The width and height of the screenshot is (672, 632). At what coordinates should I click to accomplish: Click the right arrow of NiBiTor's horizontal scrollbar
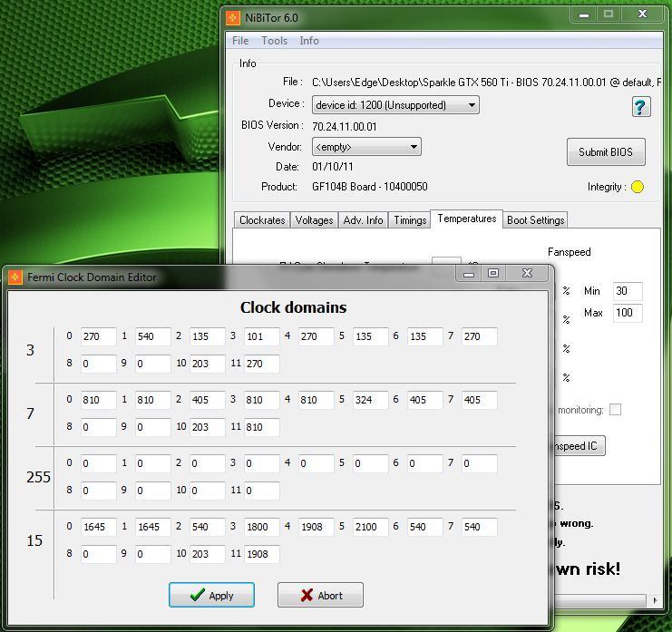point(655,600)
